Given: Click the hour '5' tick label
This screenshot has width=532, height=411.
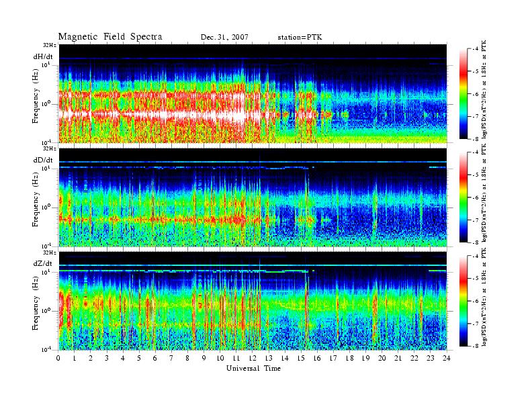Looking at the screenshot, I should pyautogui.click(x=139, y=358).
